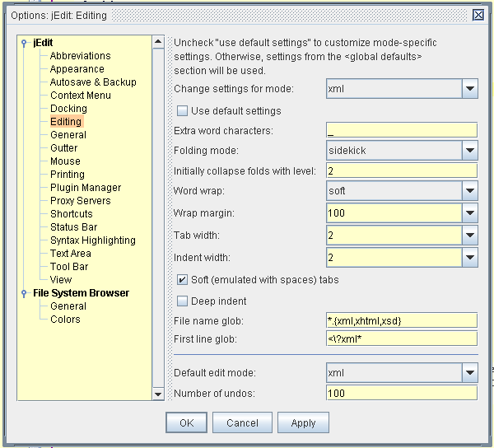
Task: Click the tree scrollbar down arrow
Action: click(158, 394)
